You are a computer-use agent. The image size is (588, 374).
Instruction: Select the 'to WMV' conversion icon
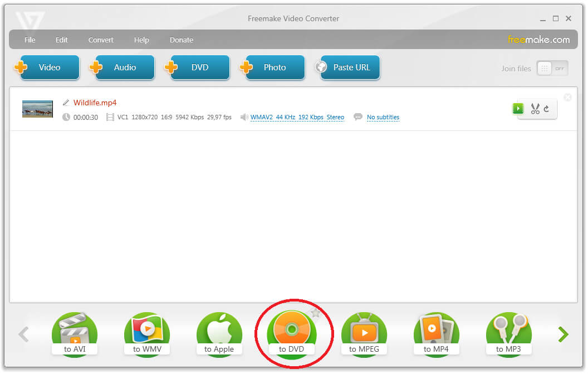coord(147,332)
